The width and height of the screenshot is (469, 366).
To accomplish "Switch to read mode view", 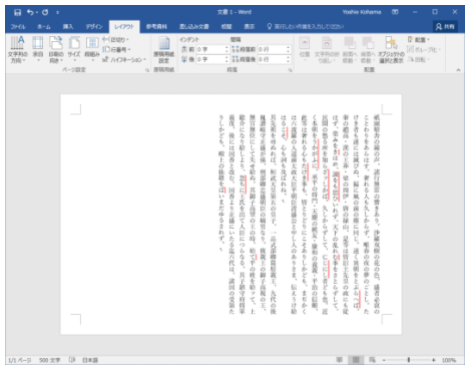I will tap(339, 360).
